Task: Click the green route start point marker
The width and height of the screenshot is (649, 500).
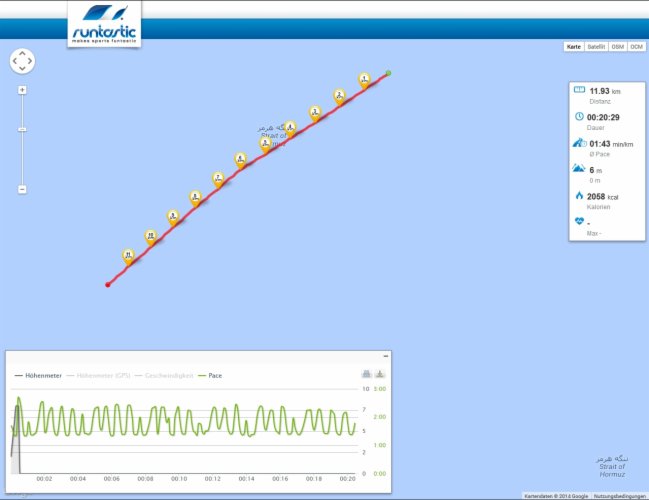Action: point(388,73)
